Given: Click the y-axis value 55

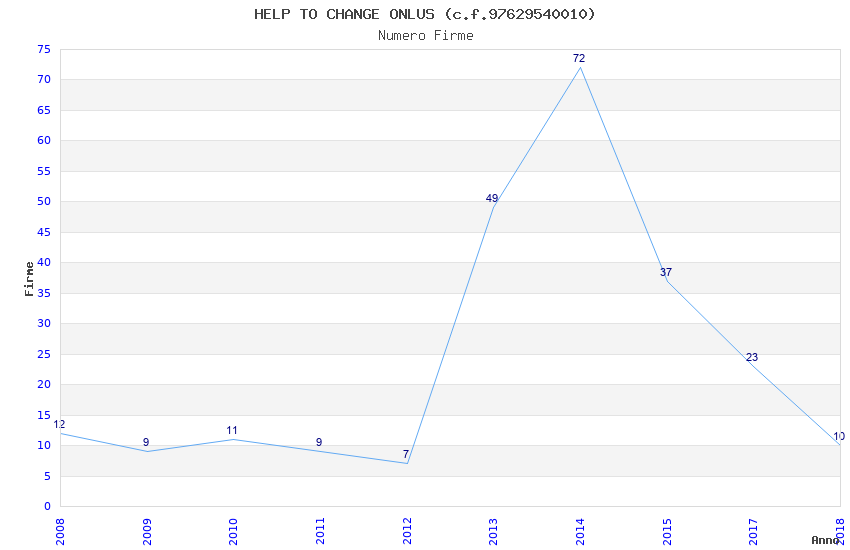Looking at the screenshot, I should click(x=44, y=171).
